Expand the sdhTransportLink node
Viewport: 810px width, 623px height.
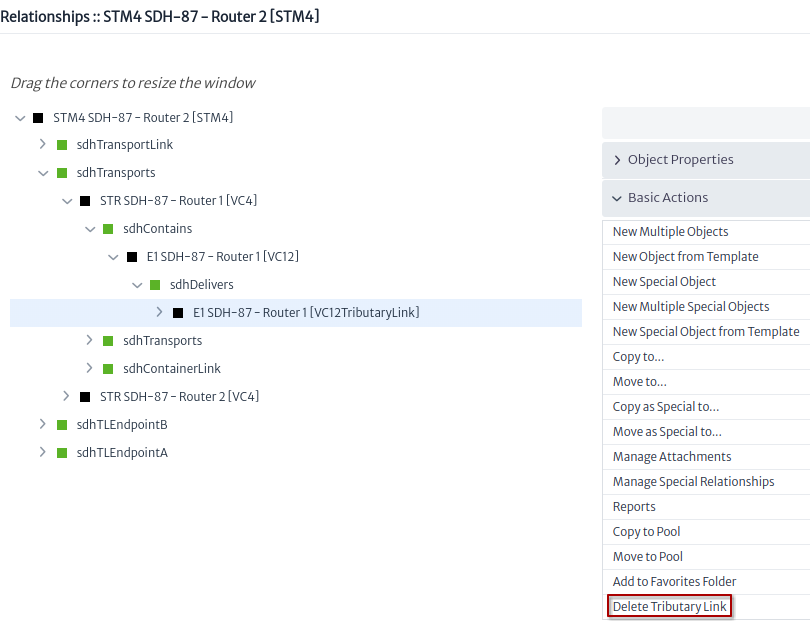43,144
